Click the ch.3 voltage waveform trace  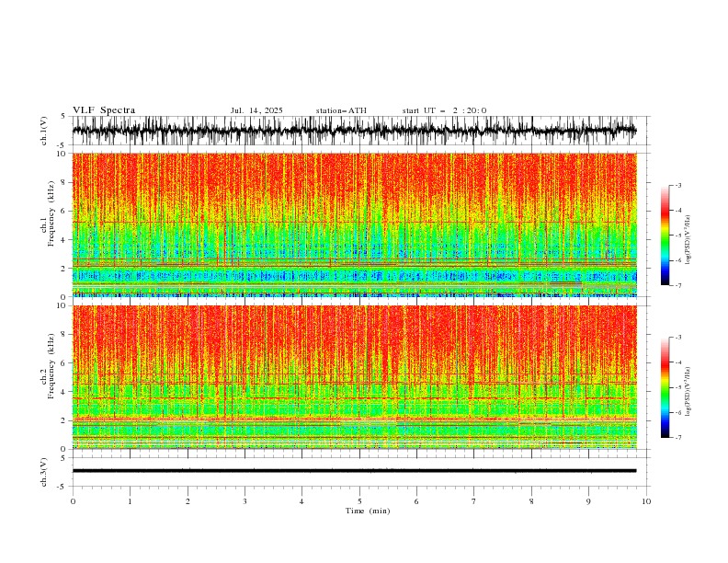click(x=354, y=471)
